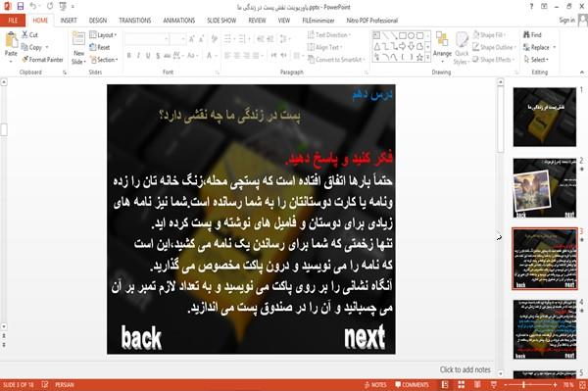Click 'Click to add notes' field
Viewport: 588px width, 391px height.
(x=465, y=369)
